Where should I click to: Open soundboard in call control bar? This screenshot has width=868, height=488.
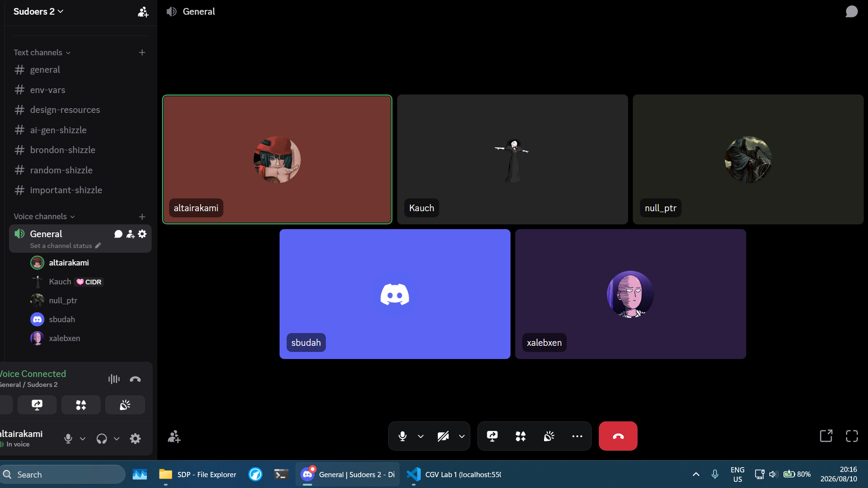549,436
